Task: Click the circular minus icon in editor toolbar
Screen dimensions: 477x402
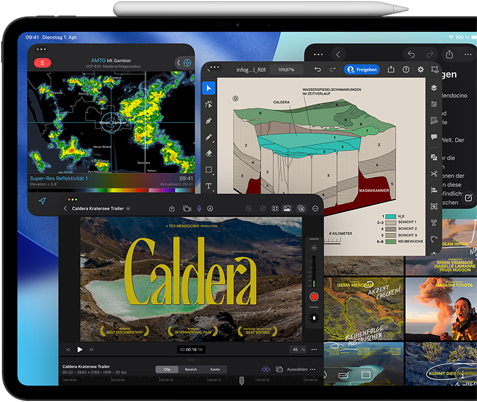Action: tap(315, 209)
